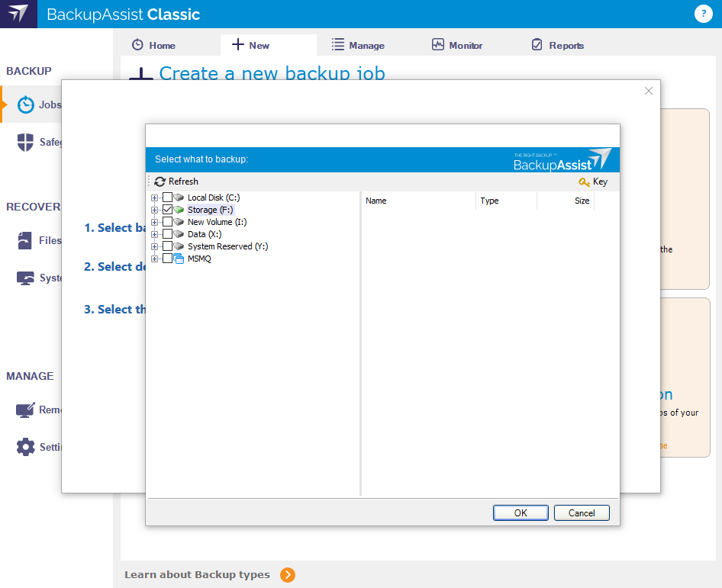This screenshot has width=722, height=588.
Task: Click the Remote monitor icon in sidebar
Action: [25, 410]
